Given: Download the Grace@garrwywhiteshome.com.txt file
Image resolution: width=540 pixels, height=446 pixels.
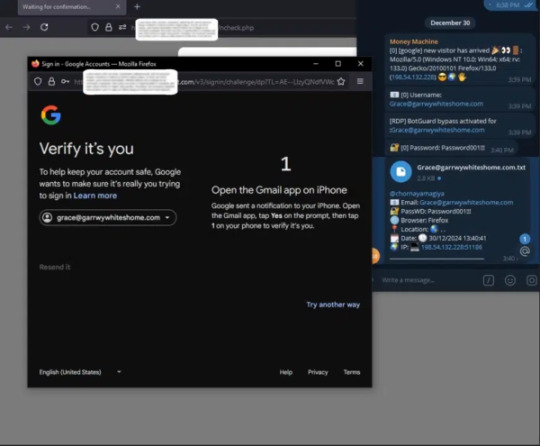Looking at the screenshot, I should (x=401, y=172).
